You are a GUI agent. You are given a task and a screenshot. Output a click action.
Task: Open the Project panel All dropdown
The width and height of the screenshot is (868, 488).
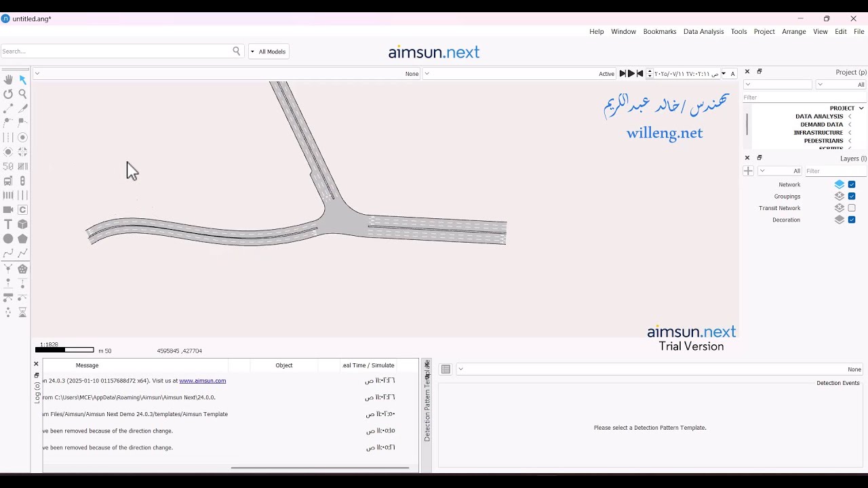[841, 85]
